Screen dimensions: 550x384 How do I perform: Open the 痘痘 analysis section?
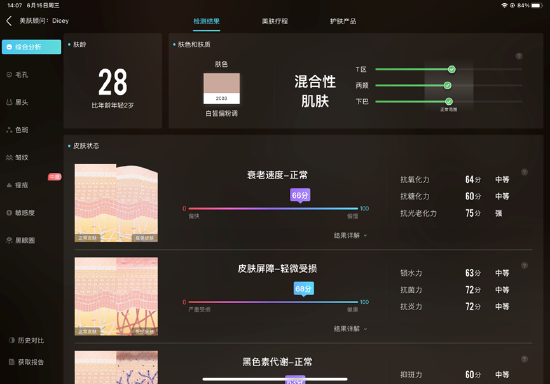pyautogui.click(x=18, y=185)
